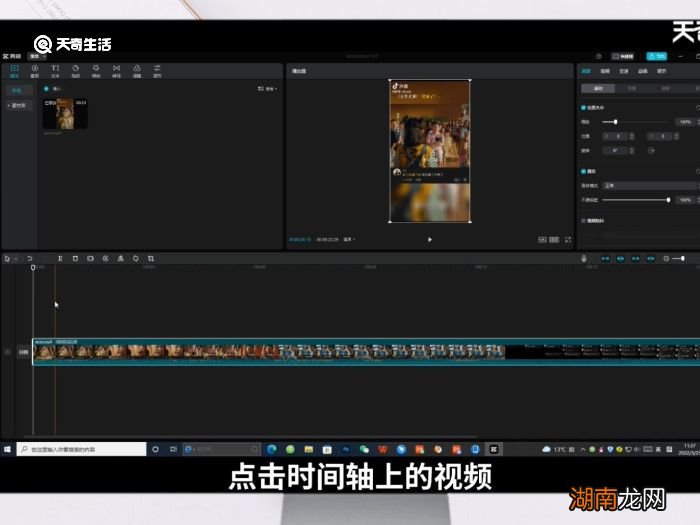Screen dimensions: 700x525
Task: Click the fullscreen preview icon
Action: point(568,240)
